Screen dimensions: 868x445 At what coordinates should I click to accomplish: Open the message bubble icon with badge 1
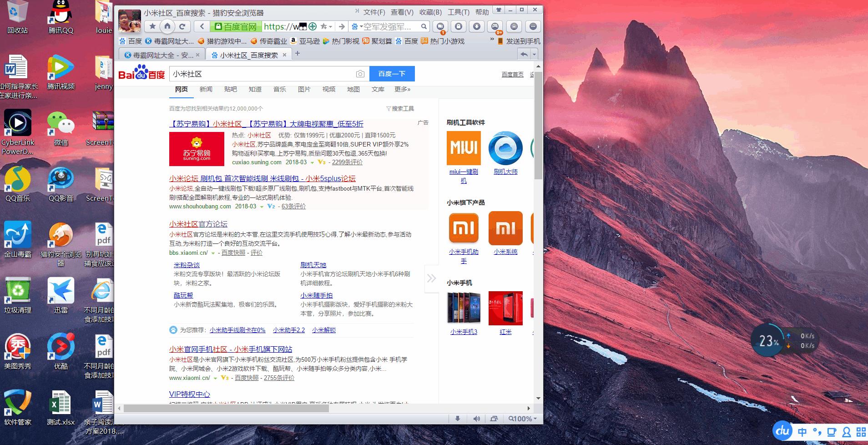pyautogui.click(x=440, y=26)
